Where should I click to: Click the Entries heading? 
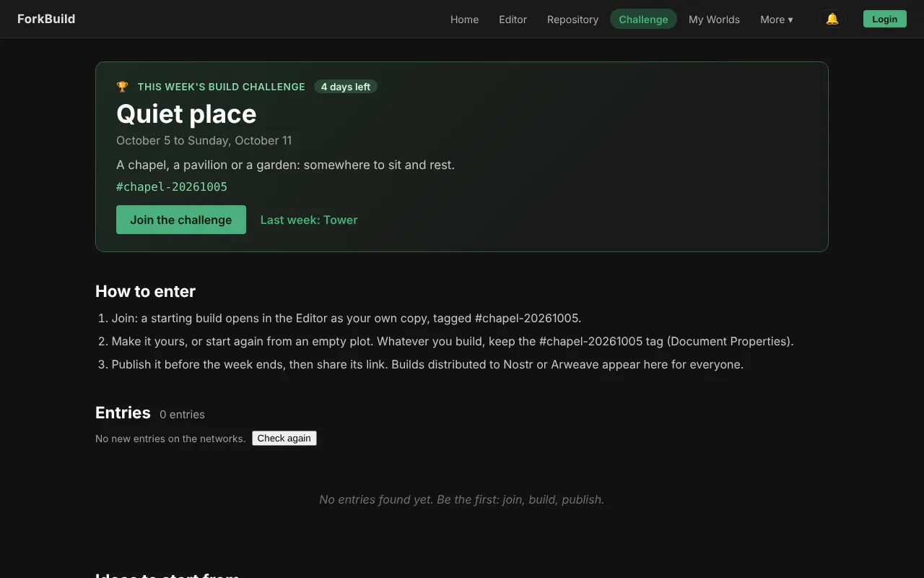coord(123,413)
